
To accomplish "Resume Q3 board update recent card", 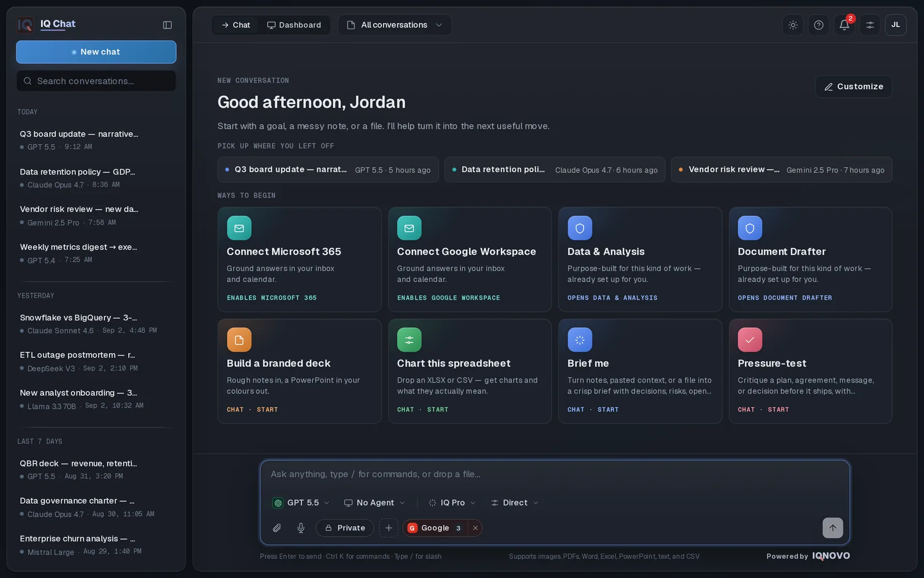I will pyautogui.click(x=328, y=170).
